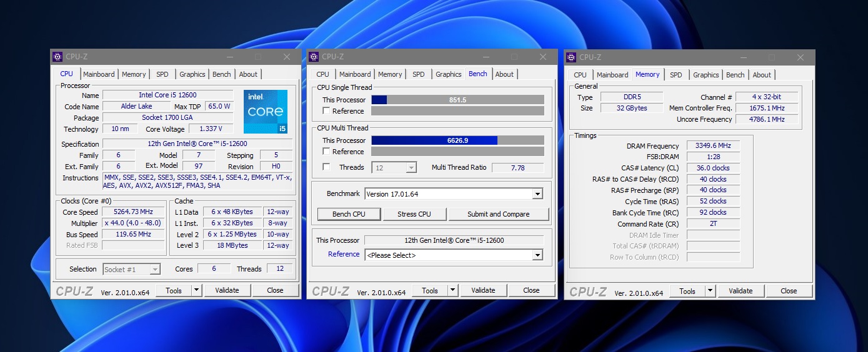Click Validate in the memory-timings window
This screenshot has width=868, height=352.
[741, 291]
